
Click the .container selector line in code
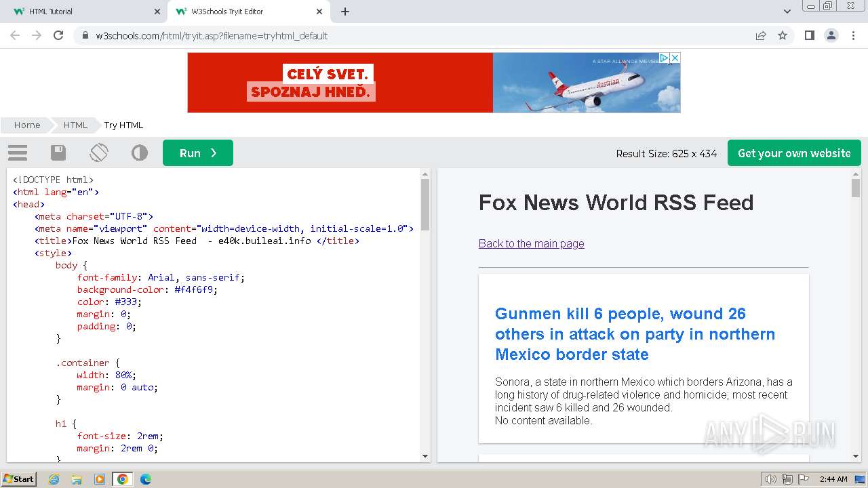87,363
